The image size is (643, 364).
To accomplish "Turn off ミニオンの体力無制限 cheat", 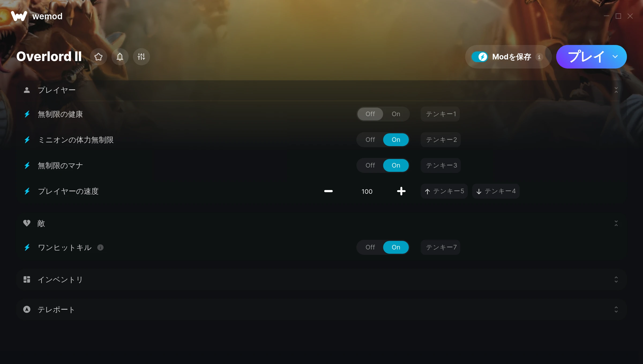I will (370, 140).
